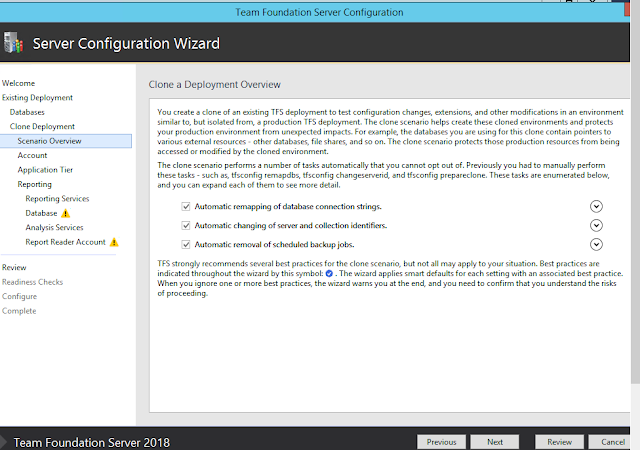Click the server wizard icon in header
Image resolution: width=640 pixels, height=450 pixels.
(13, 42)
